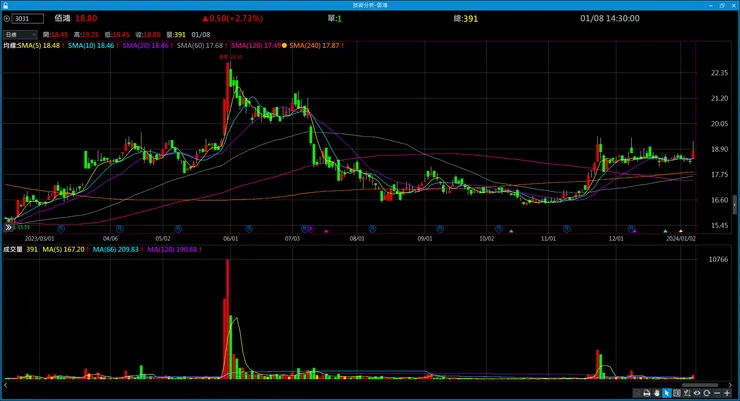Click the timestamp 01/08 14:30:00
The height and width of the screenshot is (401, 740).
pos(610,18)
